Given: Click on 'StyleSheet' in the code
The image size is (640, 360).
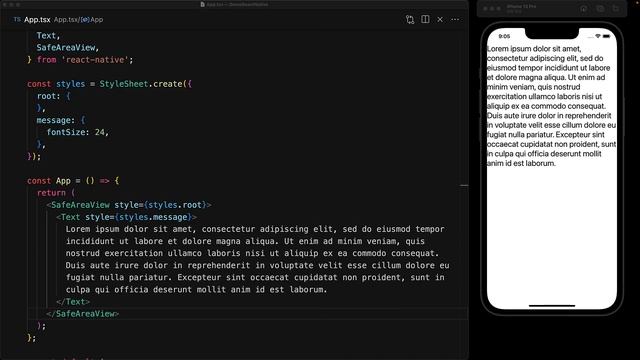Looking at the screenshot, I should pos(124,84).
